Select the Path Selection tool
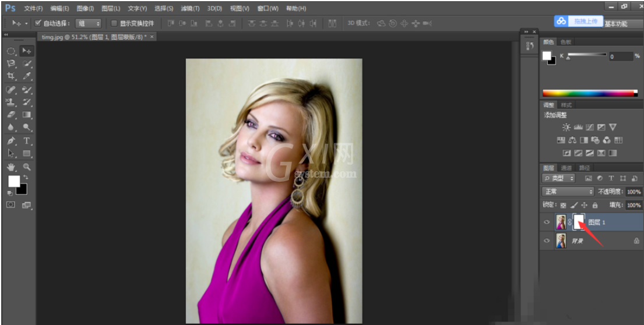This screenshot has height=325, width=644. tap(11, 154)
